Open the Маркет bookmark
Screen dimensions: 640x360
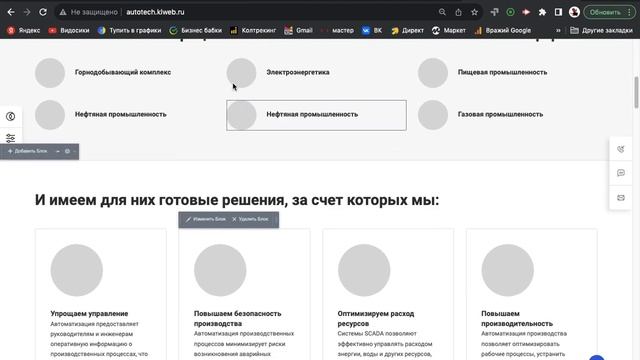pos(449,30)
